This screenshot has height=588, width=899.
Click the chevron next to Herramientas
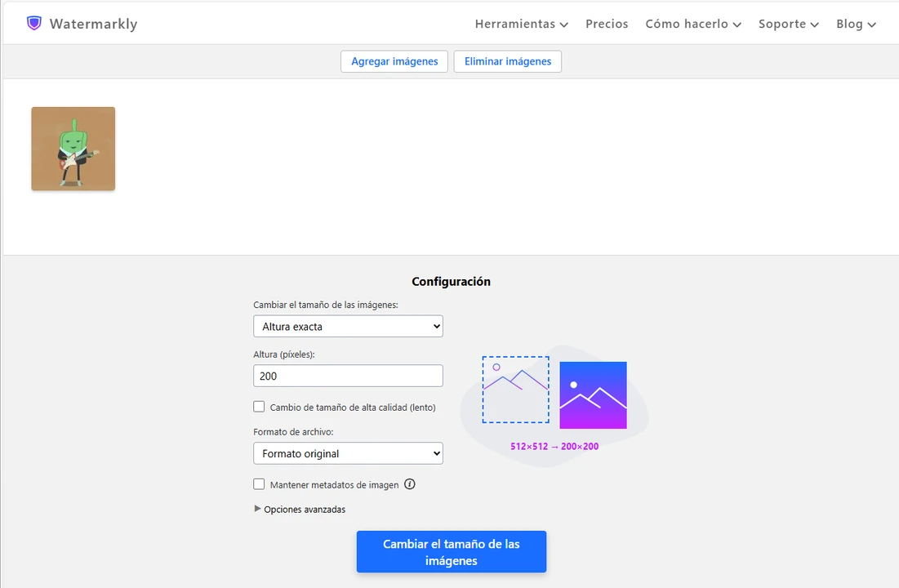point(564,24)
